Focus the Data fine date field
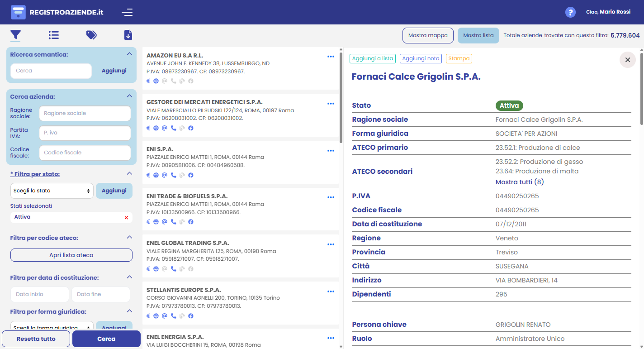The image size is (644, 349). pyautogui.click(x=101, y=294)
